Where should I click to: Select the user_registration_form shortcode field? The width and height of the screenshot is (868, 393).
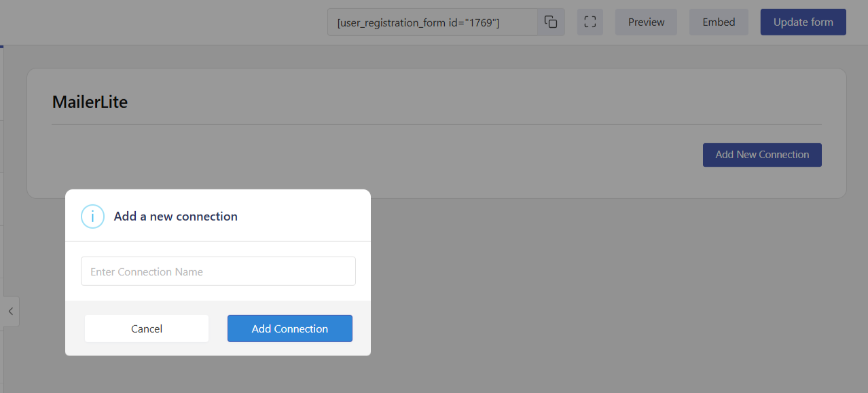pyautogui.click(x=433, y=22)
